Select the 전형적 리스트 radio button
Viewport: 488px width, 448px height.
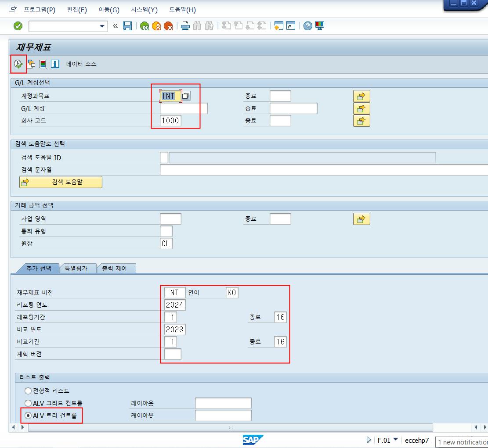pos(28,391)
